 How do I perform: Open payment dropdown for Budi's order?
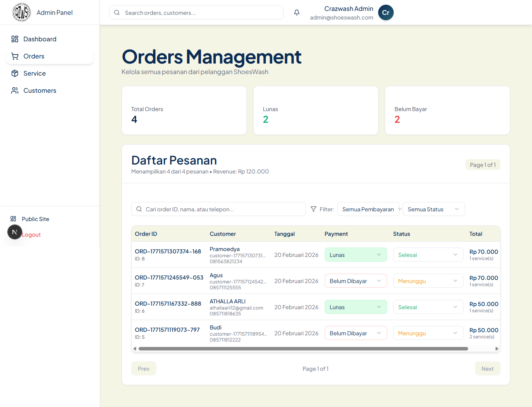tap(356, 333)
